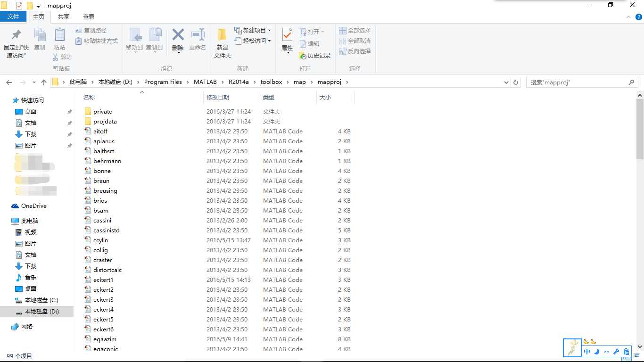Open the blue Help question-mark icon
The height and width of the screenshot is (362, 644).
639,17
